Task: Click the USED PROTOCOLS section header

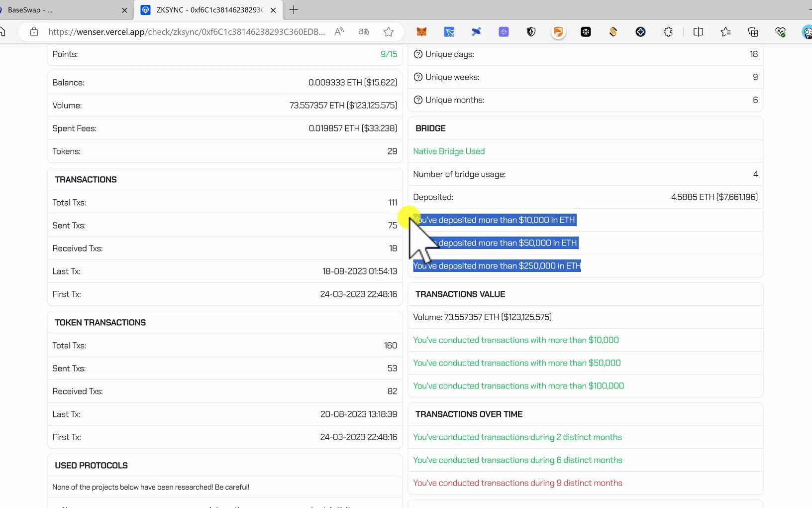Action: tap(91, 466)
